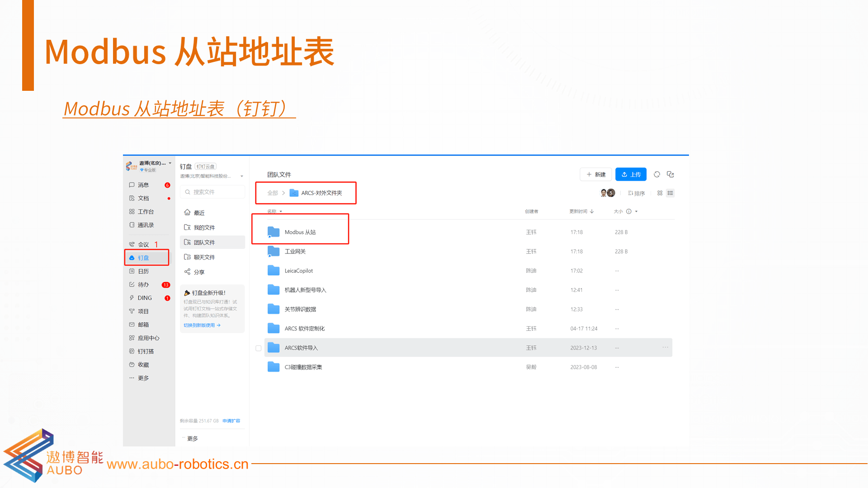This screenshot has width=868, height=488.
Task: Select 我的文件 in the file panel
Action: pos(212,228)
